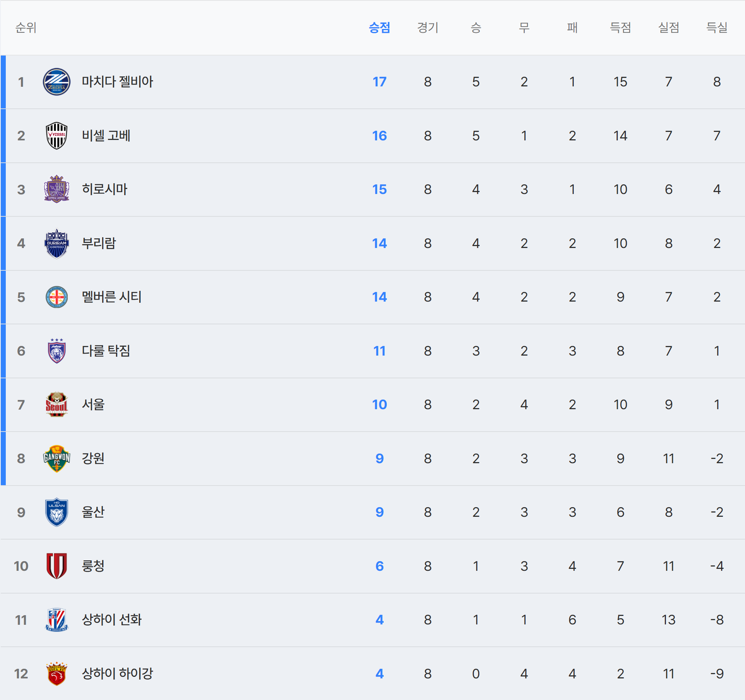Screen dimensions: 745x700
Task: Click the Gangwon FC green badge
Action: (56, 459)
